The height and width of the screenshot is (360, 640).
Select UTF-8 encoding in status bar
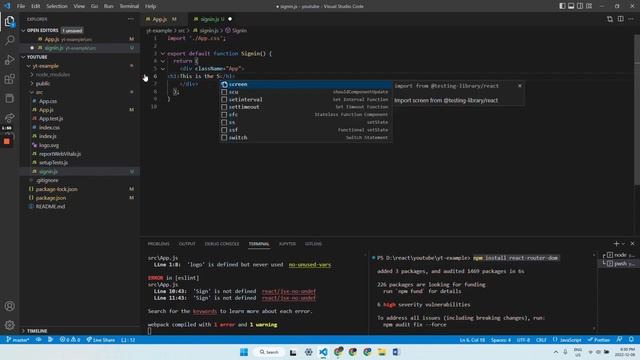523,340
